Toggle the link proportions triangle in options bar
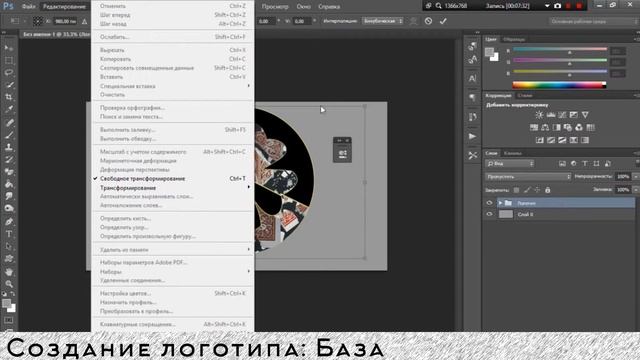The height and width of the screenshot is (360, 640). (84, 21)
